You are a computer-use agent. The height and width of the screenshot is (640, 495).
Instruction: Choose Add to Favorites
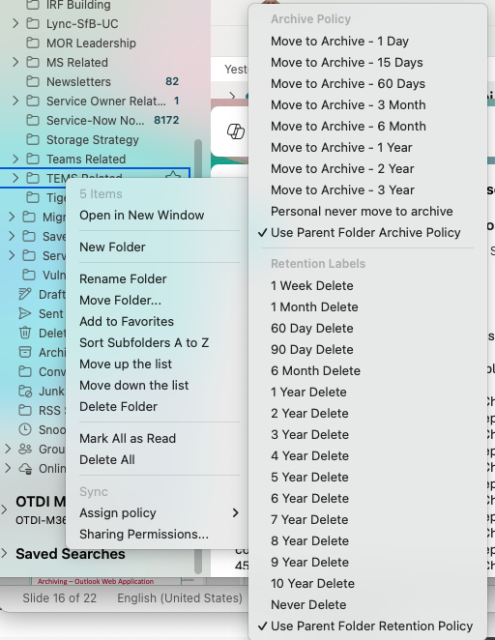click(x=127, y=321)
